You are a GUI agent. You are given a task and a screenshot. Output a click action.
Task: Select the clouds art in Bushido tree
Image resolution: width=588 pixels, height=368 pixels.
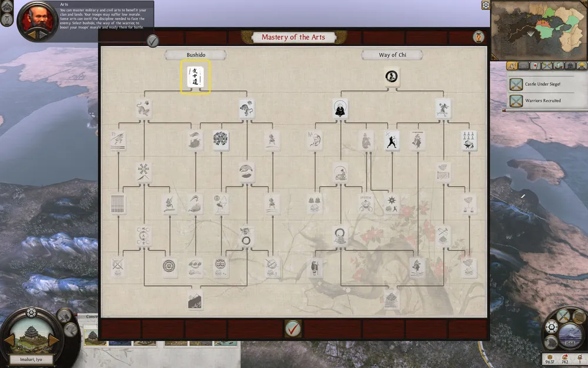[x=195, y=268]
